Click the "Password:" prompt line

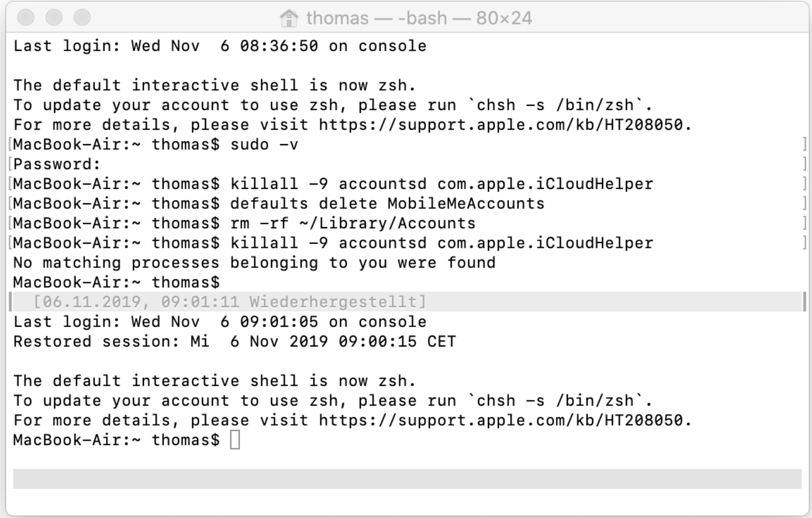pos(57,164)
